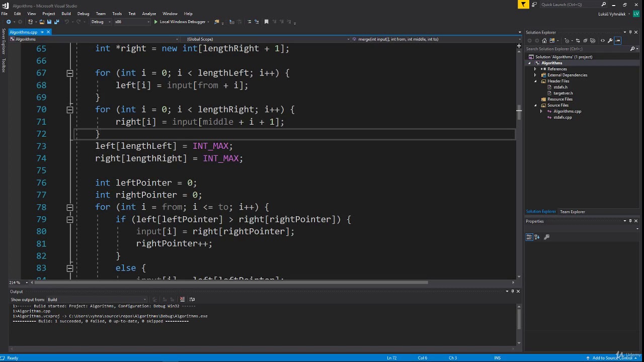Click the bookmark toggle toolbar icon

(266, 22)
